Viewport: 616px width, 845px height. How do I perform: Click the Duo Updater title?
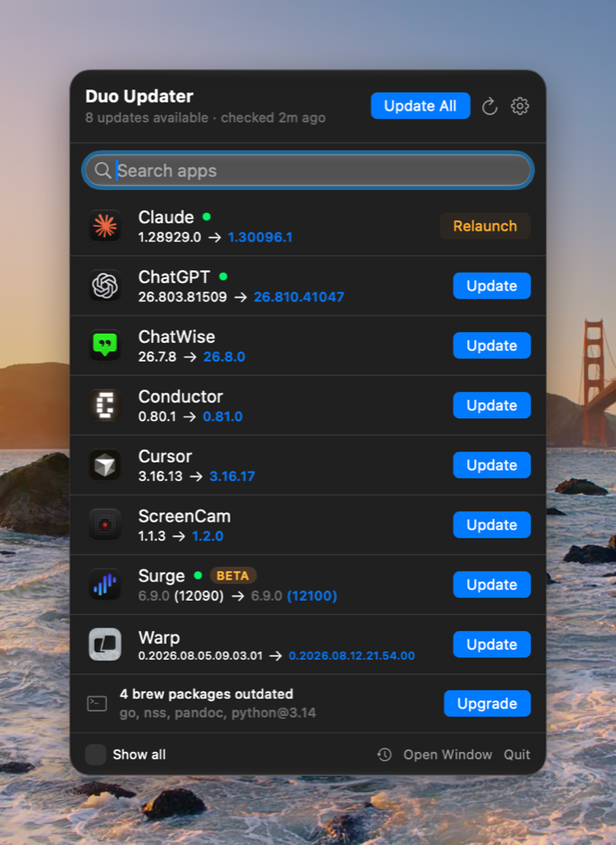coord(139,96)
